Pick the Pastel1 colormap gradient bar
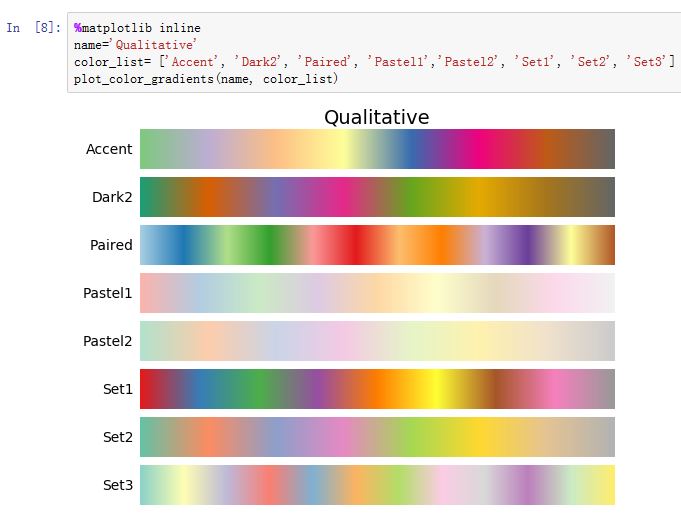The image size is (681, 516). 377,293
